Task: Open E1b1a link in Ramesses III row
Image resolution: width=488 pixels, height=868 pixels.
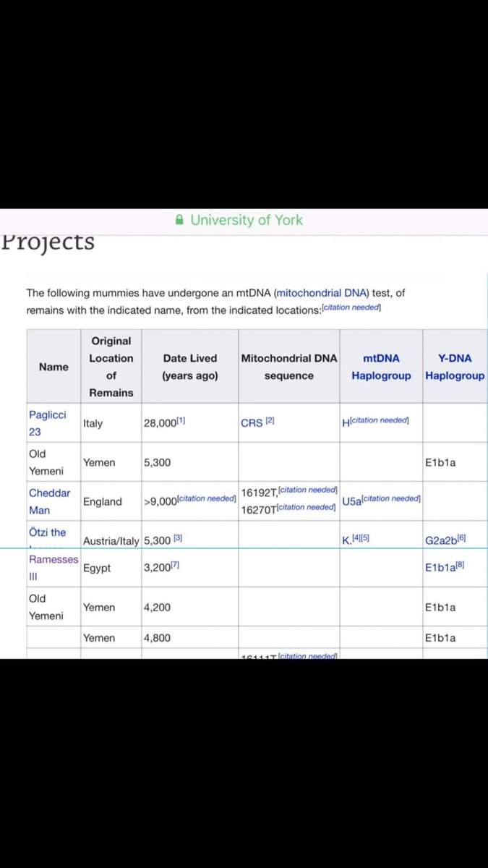Action: coord(440,568)
